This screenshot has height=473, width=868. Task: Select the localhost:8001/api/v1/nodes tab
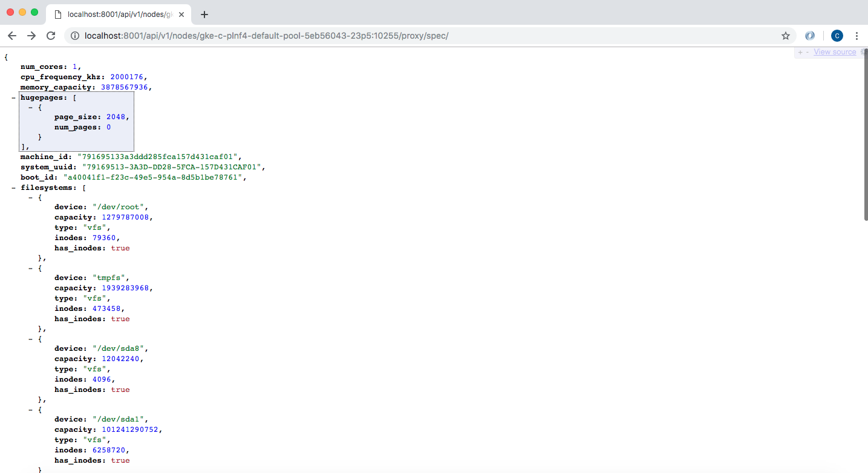[x=119, y=15]
